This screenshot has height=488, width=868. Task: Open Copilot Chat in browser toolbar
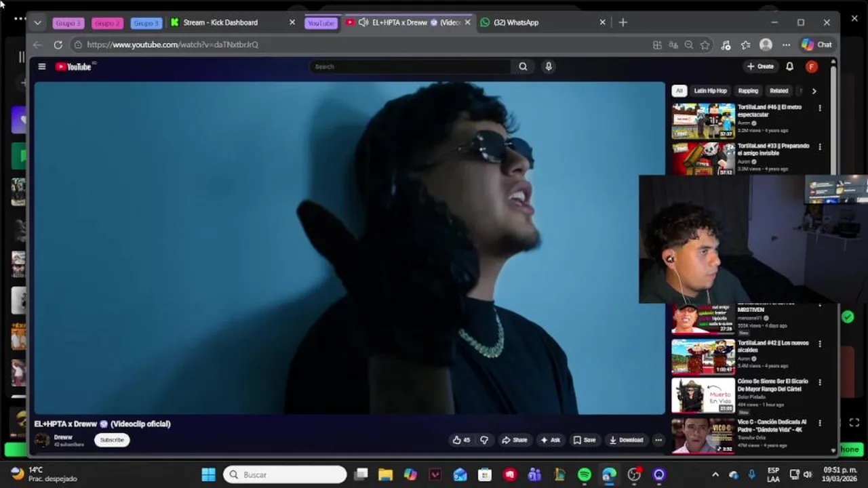click(816, 45)
